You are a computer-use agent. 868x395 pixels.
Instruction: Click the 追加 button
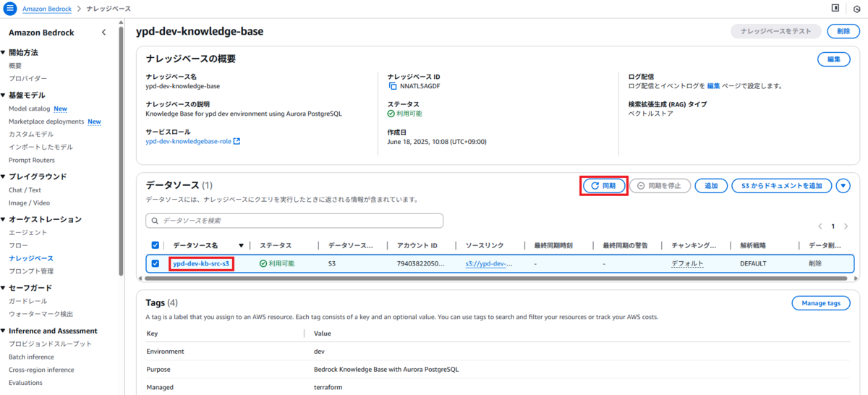click(711, 186)
